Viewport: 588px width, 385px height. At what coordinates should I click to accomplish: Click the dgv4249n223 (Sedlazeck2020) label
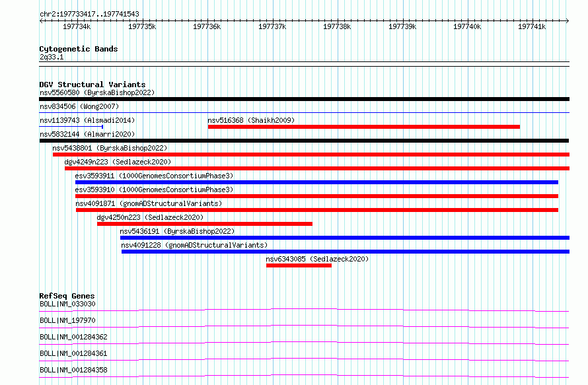pyautogui.click(x=118, y=162)
